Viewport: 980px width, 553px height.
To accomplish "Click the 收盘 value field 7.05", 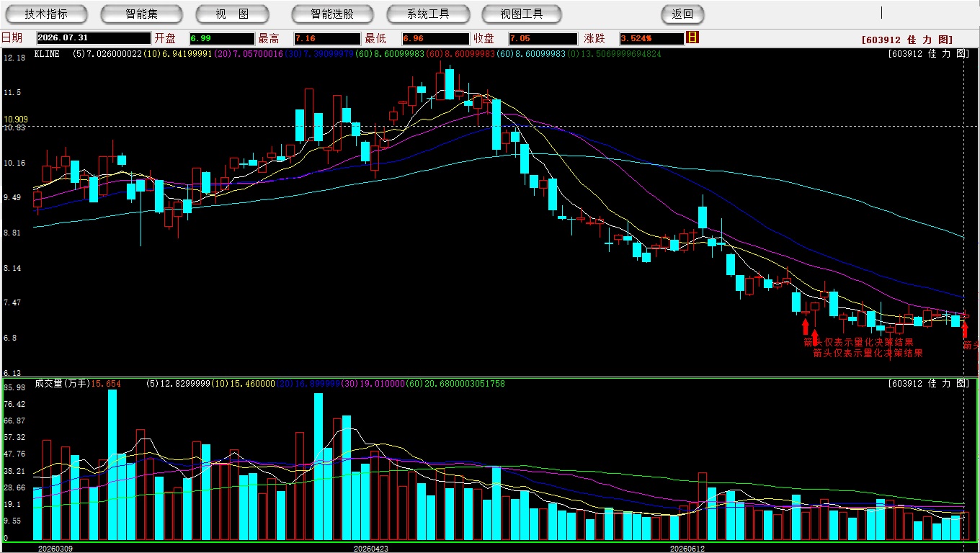I will [543, 39].
